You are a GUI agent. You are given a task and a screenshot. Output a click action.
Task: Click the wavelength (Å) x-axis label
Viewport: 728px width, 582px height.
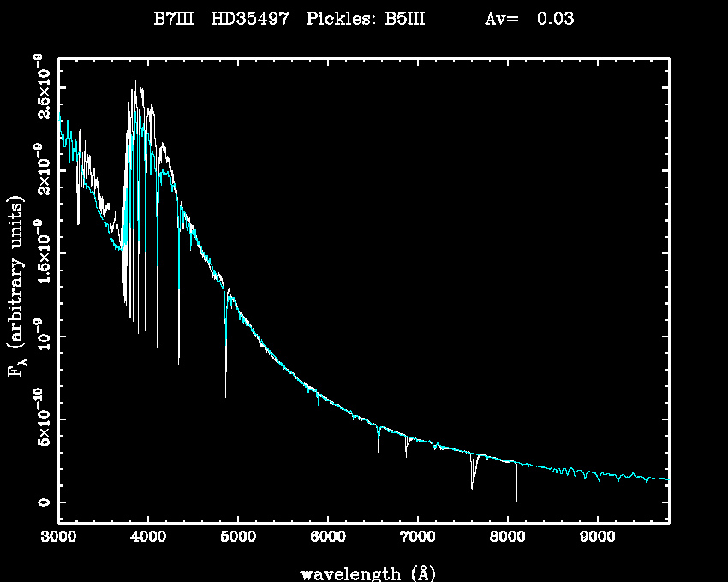(361, 573)
